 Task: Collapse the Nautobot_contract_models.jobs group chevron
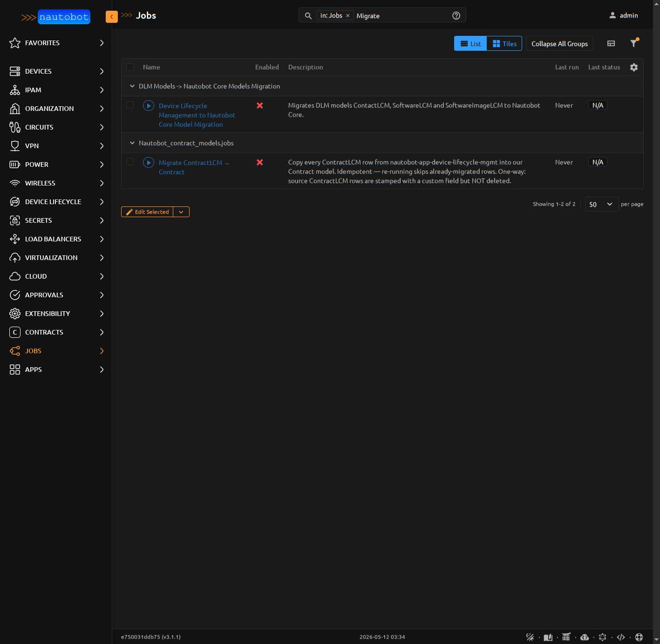pyautogui.click(x=132, y=143)
